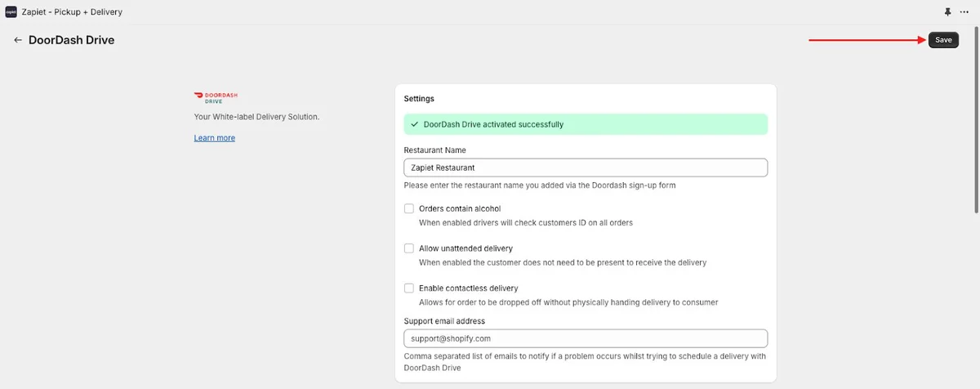Open the Learn more link
The image size is (980, 389).
click(x=214, y=138)
